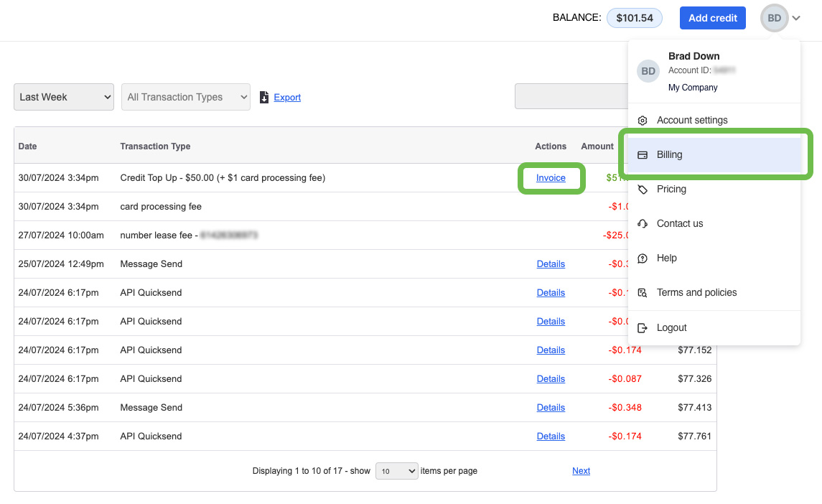Open Details for the -$0.087 API Quicksend row
Image resolution: width=822 pixels, height=504 pixels.
(551, 378)
